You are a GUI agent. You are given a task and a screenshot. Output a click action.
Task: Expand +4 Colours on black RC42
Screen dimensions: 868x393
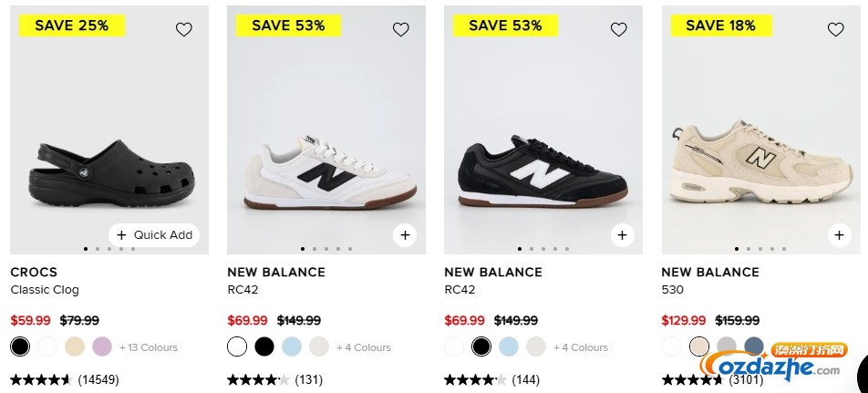click(581, 347)
